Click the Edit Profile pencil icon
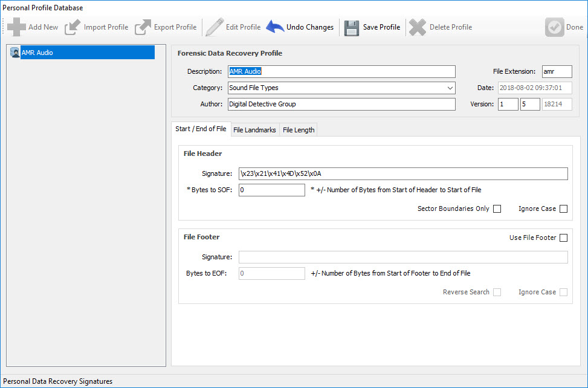Viewport: 588px width, 388px height. pos(215,27)
